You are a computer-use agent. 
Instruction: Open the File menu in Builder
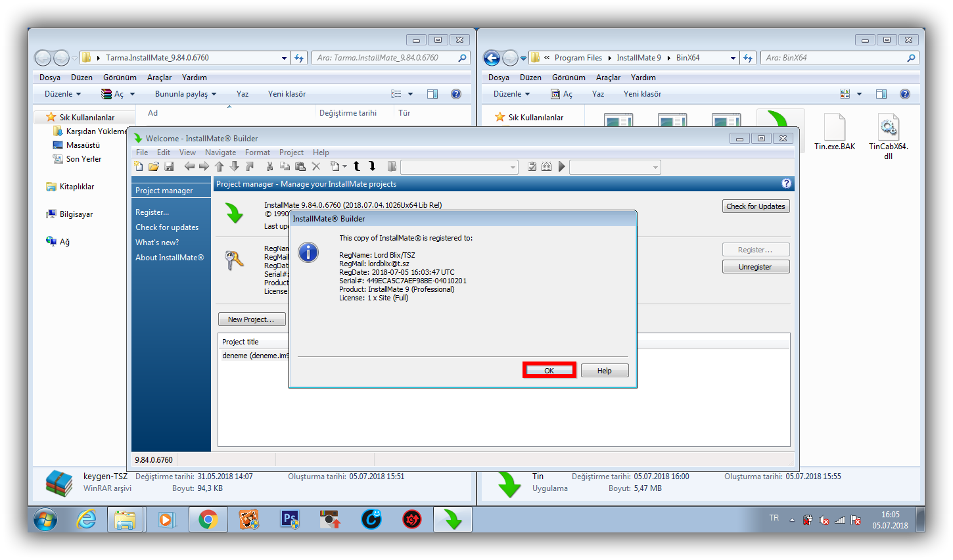(142, 152)
